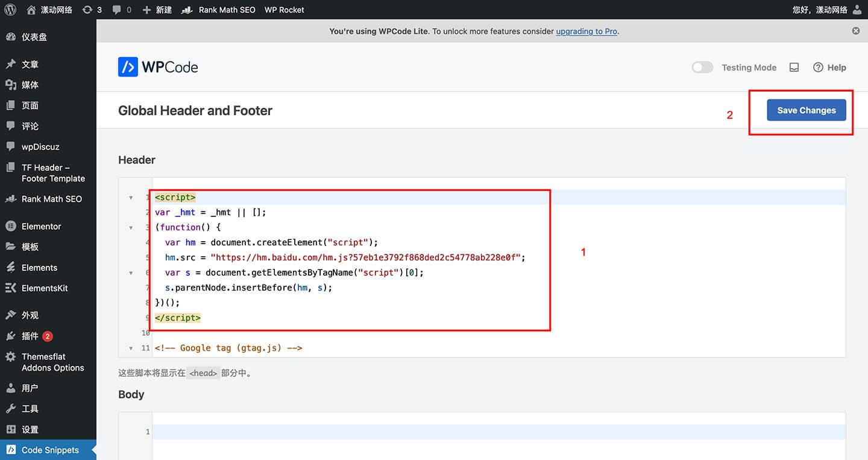This screenshot has width=868, height=460.
Task: Click the ElementsKit sidebar icon
Action: click(11, 288)
